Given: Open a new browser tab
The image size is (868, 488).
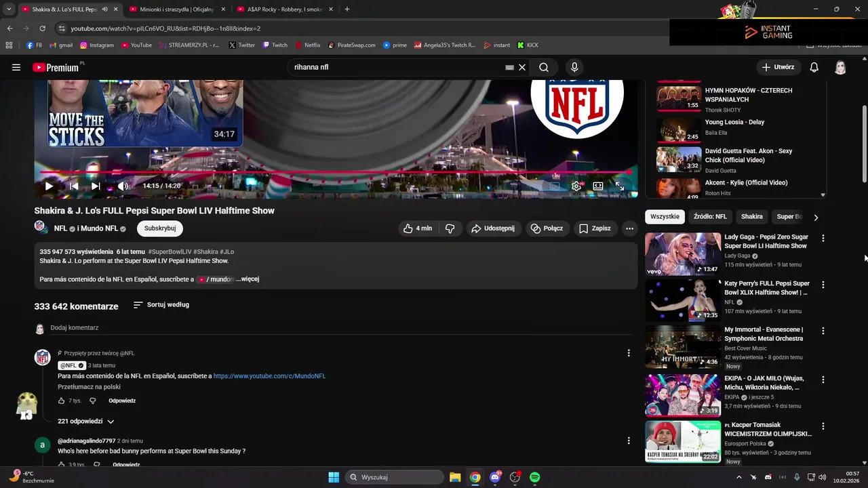Looking at the screenshot, I should pos(347,9).
